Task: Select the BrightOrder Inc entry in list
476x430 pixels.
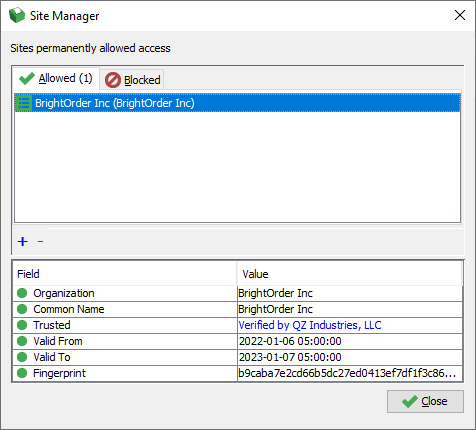Action: 237,103
